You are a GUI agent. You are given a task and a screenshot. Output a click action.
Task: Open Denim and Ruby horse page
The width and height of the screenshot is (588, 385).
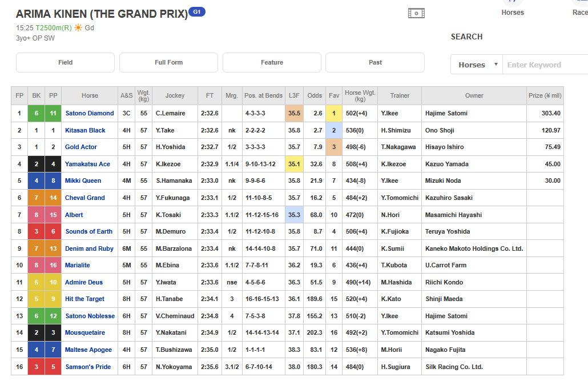(89, 249)
